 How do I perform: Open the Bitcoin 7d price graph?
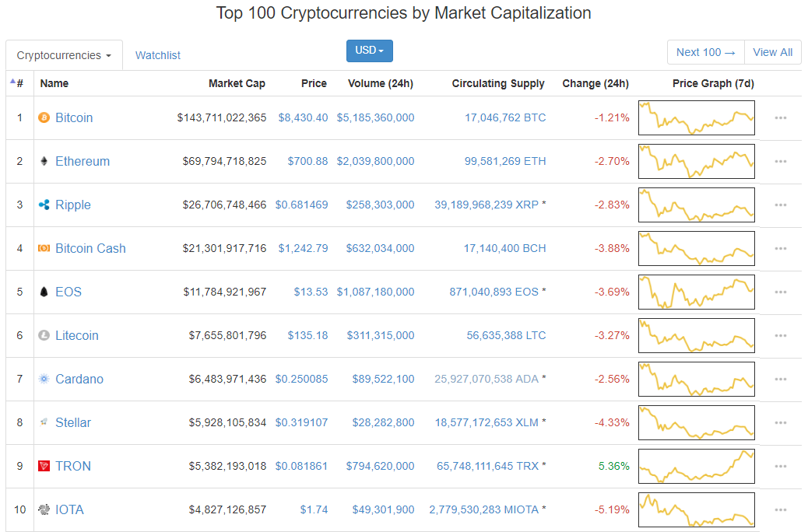tap(696, 118)
